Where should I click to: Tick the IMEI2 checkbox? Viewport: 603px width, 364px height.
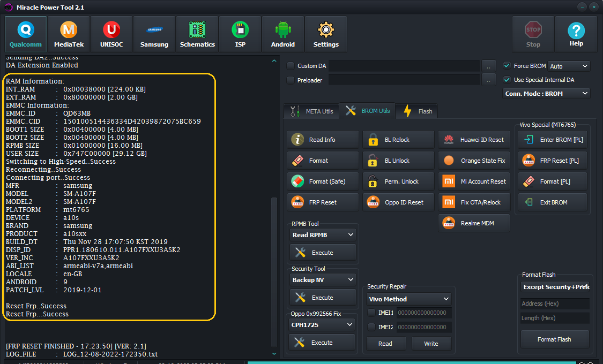pyautogui.click(x=371, y=327)
